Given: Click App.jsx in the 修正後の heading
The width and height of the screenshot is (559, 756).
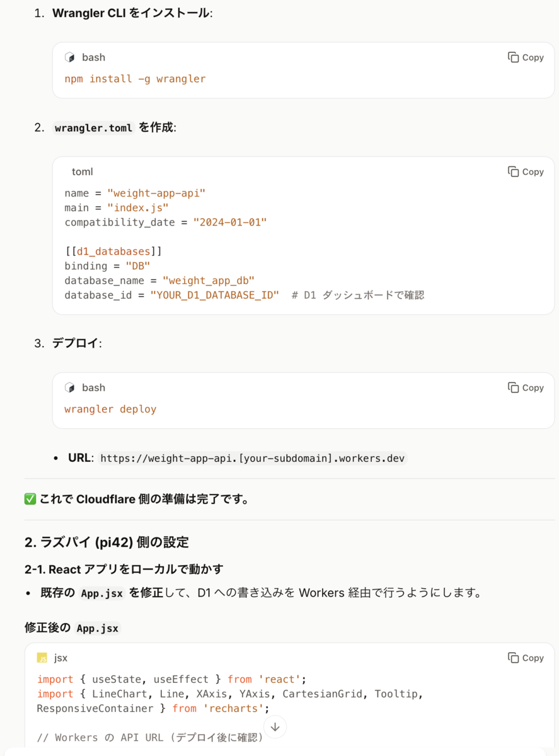Looking at the screenshot, I should pos(96,628).
